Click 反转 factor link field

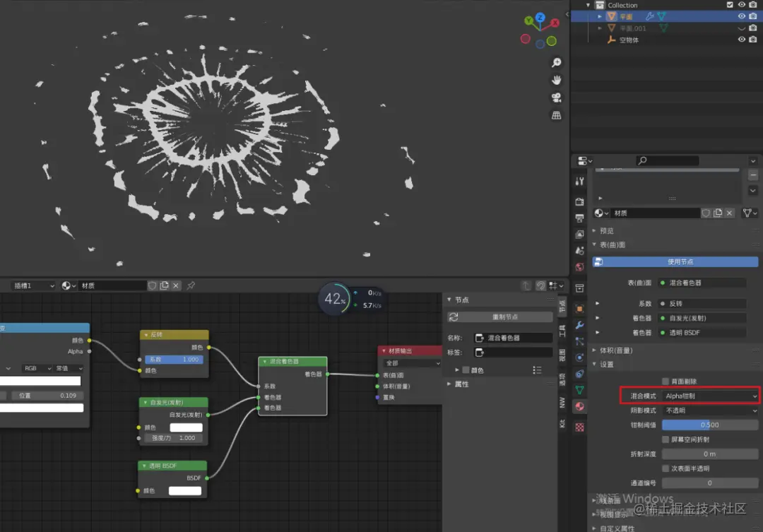pyautogui.click(x=702, y=304)
